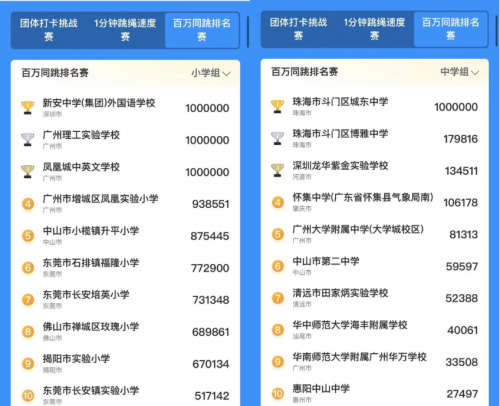Expand the 小学组 group dropdown
500x406 pixels.
tap(211, 73)
